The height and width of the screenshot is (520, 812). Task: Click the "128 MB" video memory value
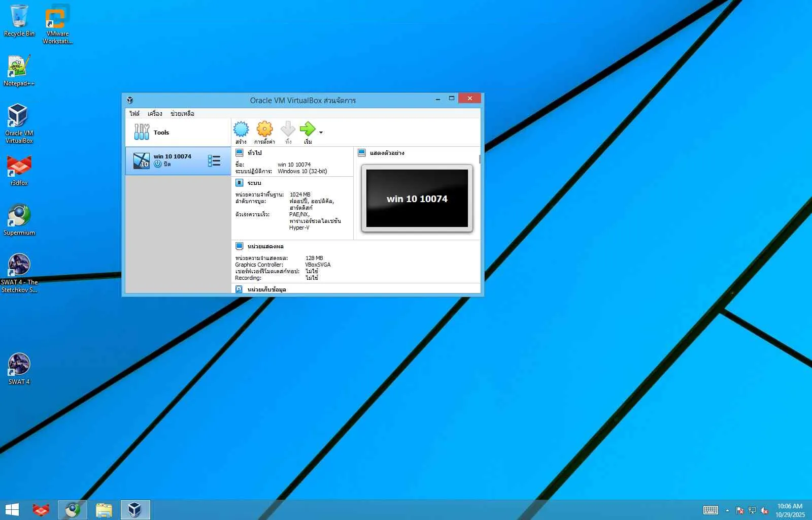tap(314, 258)
